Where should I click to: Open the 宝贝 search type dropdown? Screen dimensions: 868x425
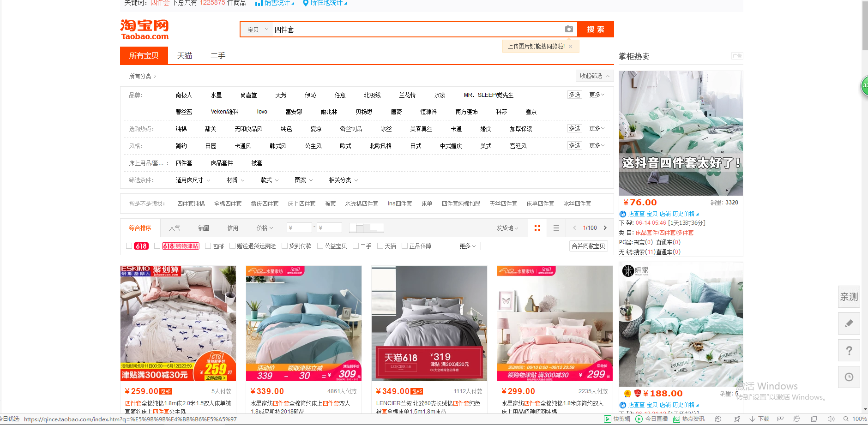[257, 30]
